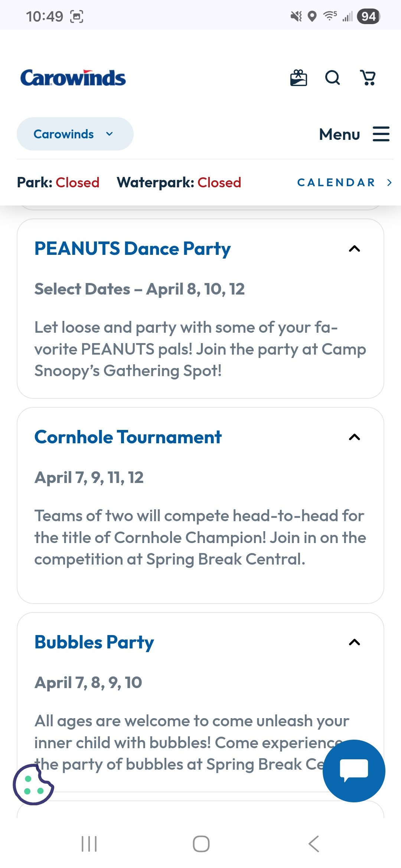Open Android recent apps button
Viewport: 401px width, 868px height.
89,844
